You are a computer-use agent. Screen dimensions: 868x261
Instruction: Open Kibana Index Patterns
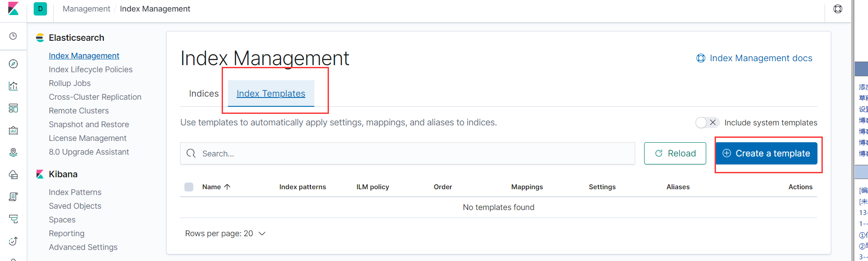[75, 192]
